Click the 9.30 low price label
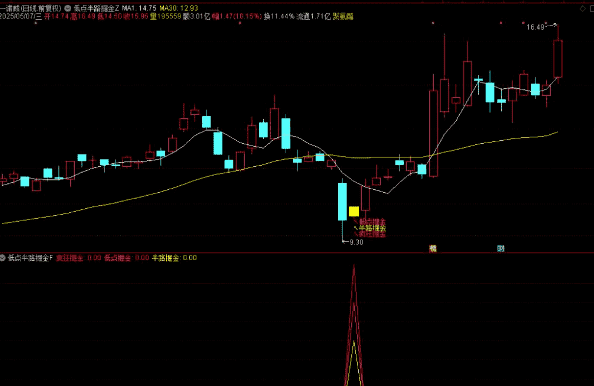 [x=356, y=242]
